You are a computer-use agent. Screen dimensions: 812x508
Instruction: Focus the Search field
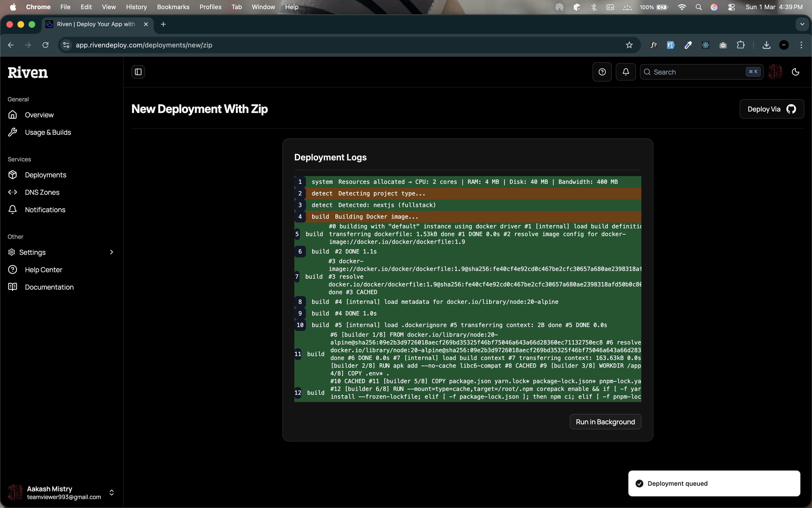[701, 72]
